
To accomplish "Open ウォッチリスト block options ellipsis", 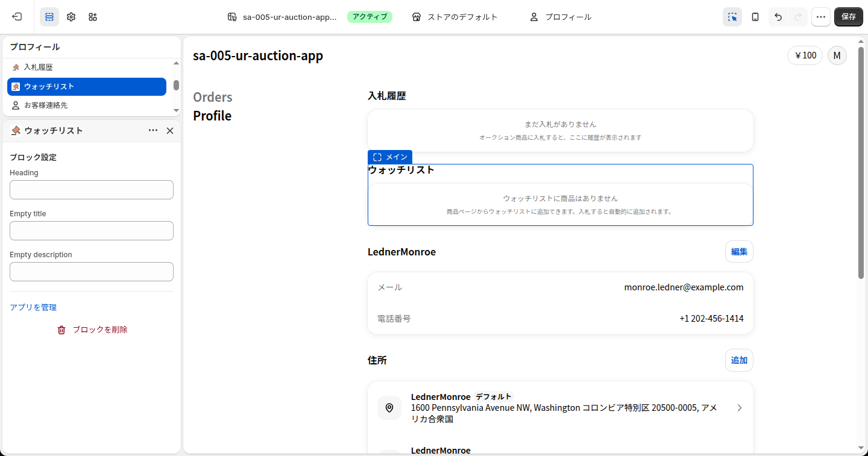I will (153, 131).
